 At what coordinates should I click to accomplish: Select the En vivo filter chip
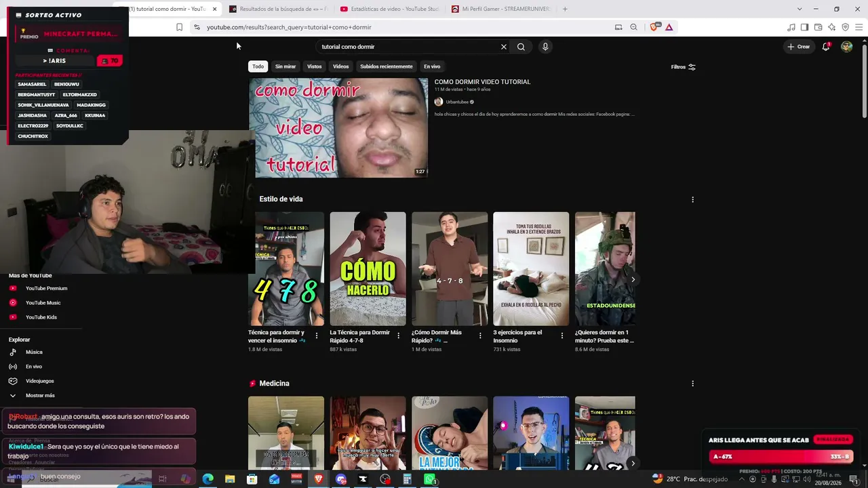click(432, 66)
